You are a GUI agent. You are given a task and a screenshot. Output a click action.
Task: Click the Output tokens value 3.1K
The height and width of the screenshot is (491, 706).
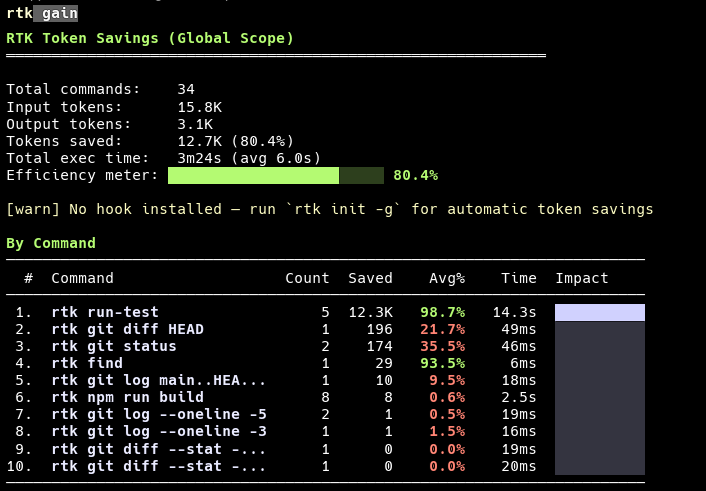tap(195, 124)
